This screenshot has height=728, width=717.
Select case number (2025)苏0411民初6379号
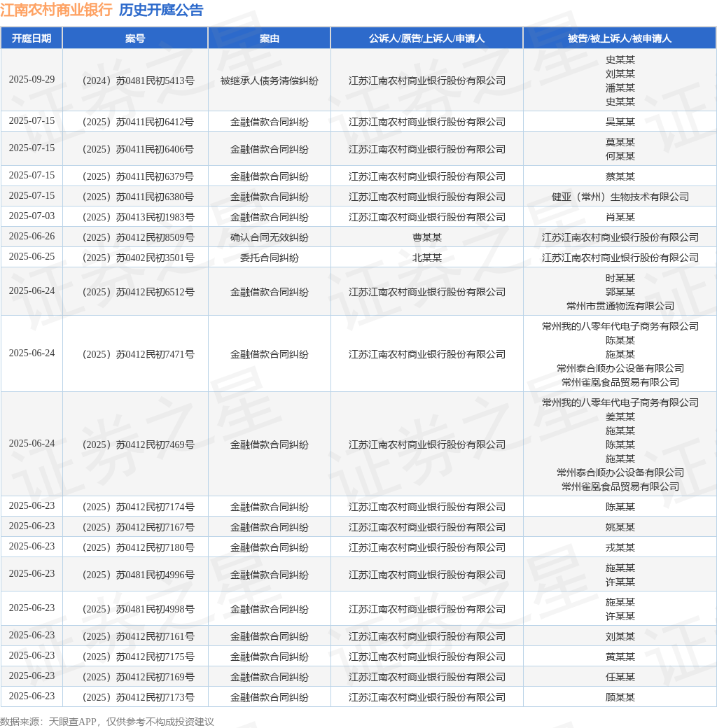coord(139,177)
